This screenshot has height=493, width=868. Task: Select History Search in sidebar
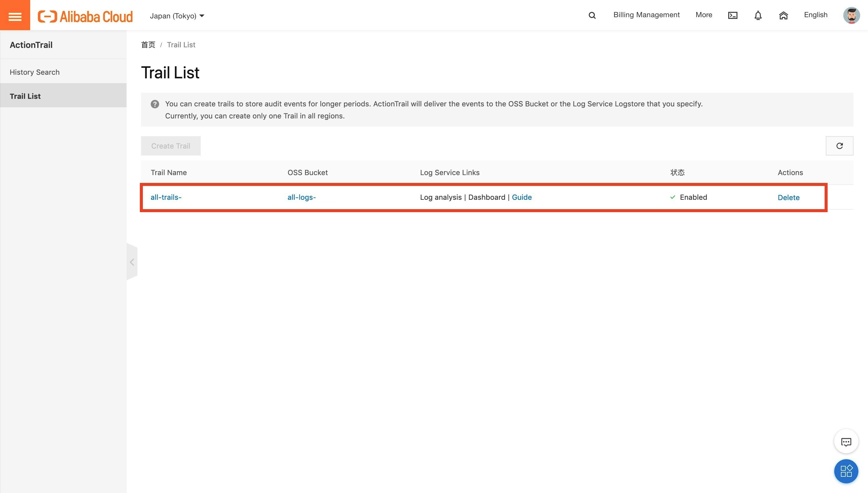(63, 72)
